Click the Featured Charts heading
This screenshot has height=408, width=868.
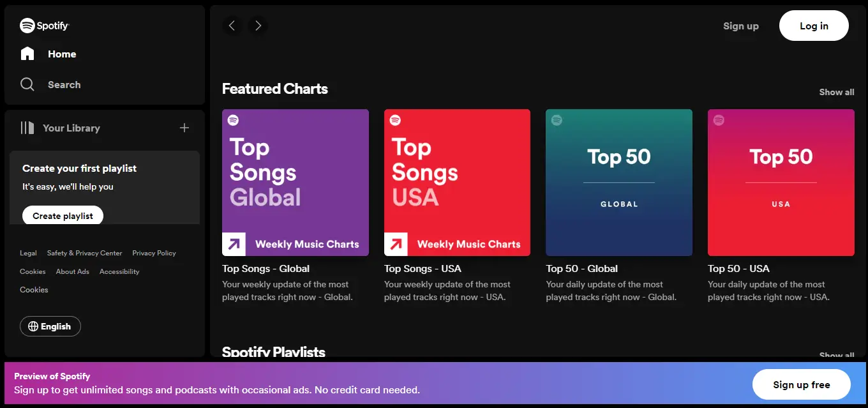[x=275, y=89]
